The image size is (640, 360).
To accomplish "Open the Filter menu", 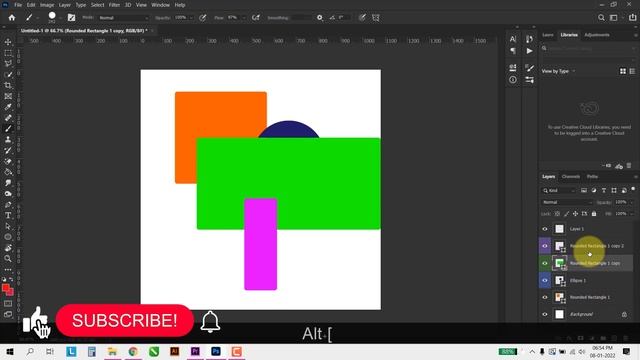I will click(x=114, y=5).
